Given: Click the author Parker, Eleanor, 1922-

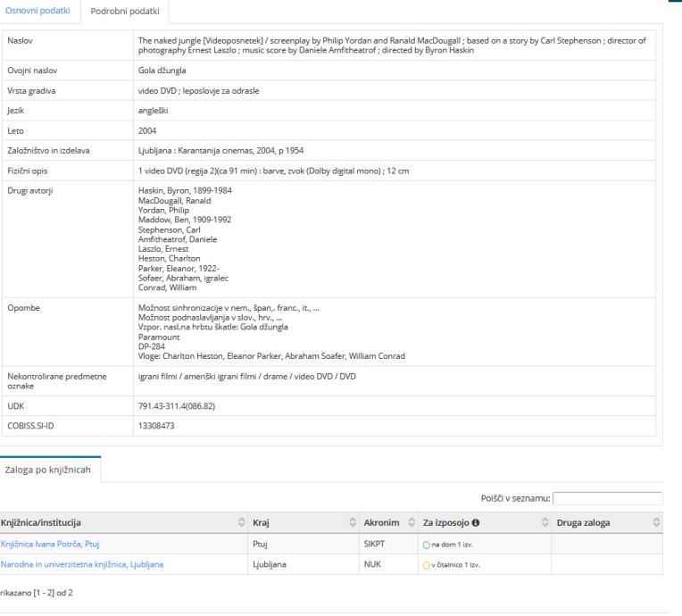Looking at the screenshot, I should 179,269.
